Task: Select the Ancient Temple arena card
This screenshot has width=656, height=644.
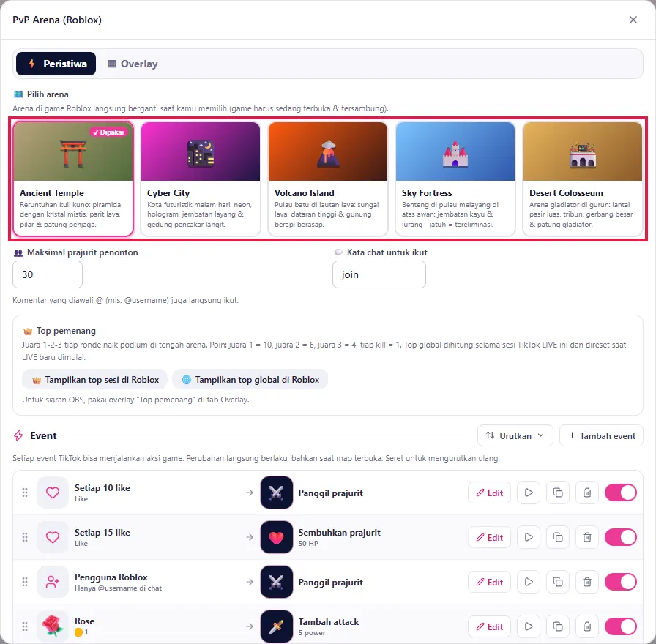Action: (73, 179)
